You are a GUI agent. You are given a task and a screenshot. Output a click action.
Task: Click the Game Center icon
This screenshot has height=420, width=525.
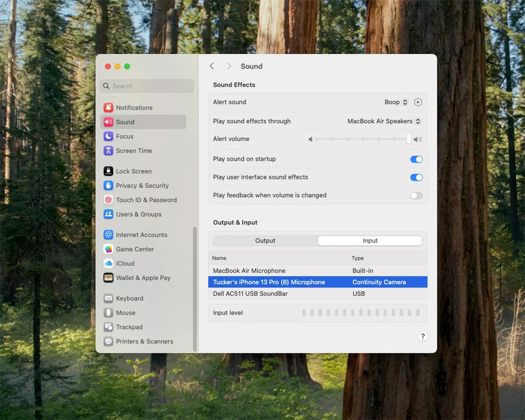tap(108, 249)
